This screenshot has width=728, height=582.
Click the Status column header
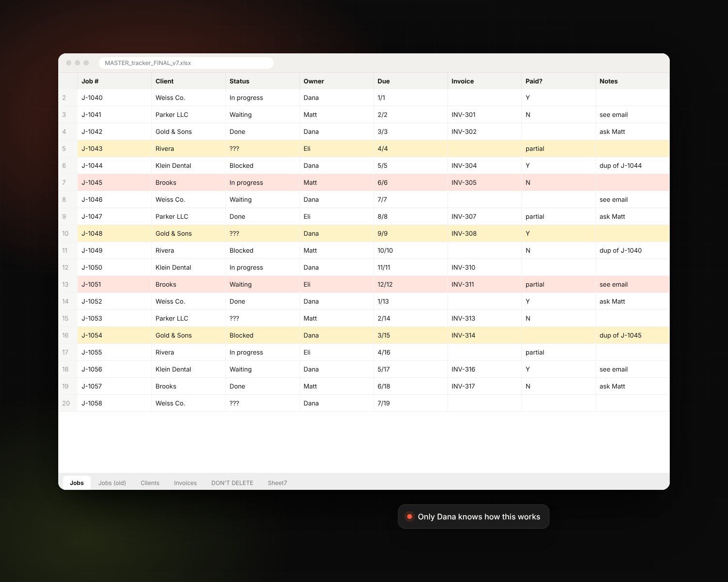[263, 81]
